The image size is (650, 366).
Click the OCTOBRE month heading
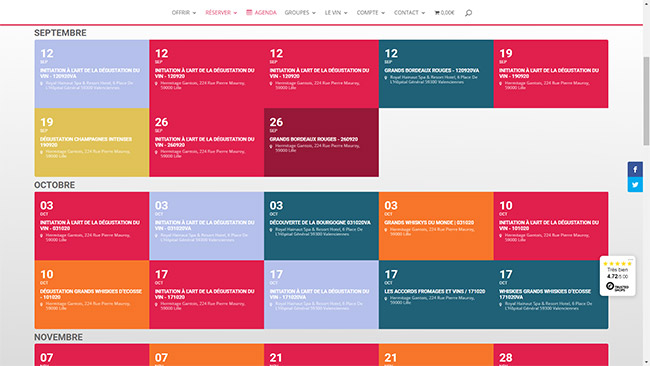(54, 185)
